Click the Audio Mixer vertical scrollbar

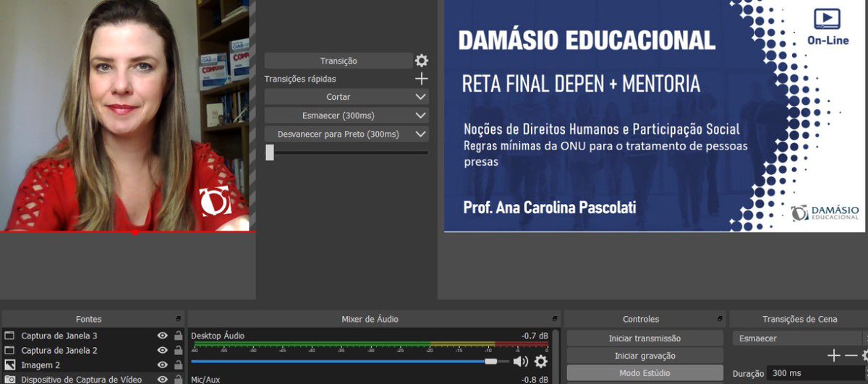click(x=557, y=356)
